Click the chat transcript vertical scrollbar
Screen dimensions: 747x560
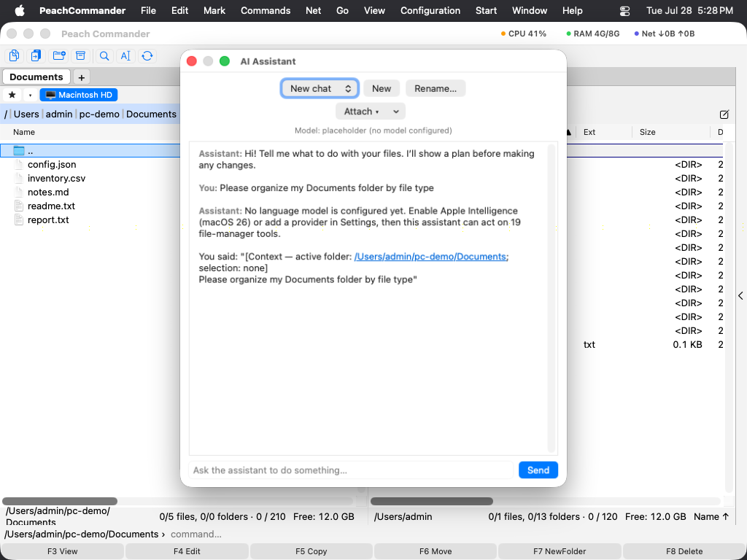point(551,298)
